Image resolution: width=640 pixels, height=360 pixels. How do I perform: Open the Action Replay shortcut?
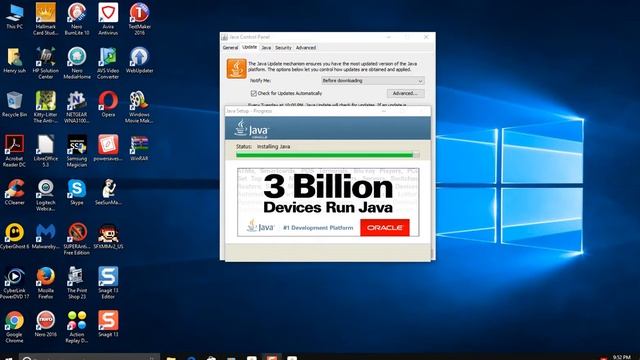77,327
